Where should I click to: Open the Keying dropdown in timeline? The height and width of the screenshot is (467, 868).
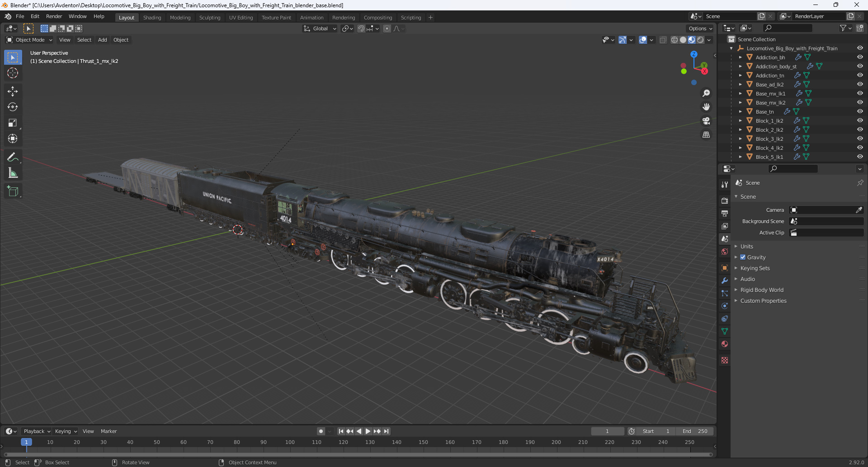(x=66, y=431)
